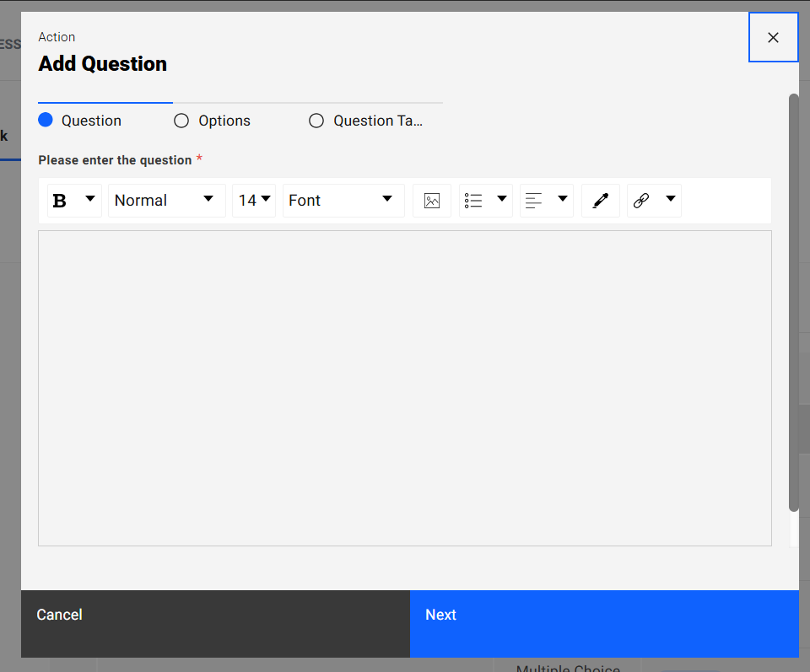Open the font size 14 dropdown
This screenshot has height=672, width=810.
254,201
